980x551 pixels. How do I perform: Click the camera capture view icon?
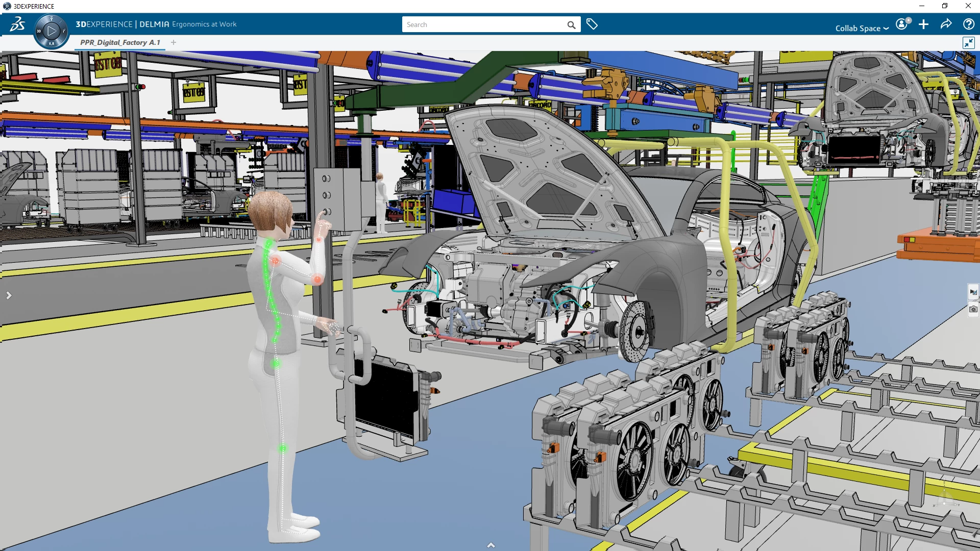[x=973, y=309]
